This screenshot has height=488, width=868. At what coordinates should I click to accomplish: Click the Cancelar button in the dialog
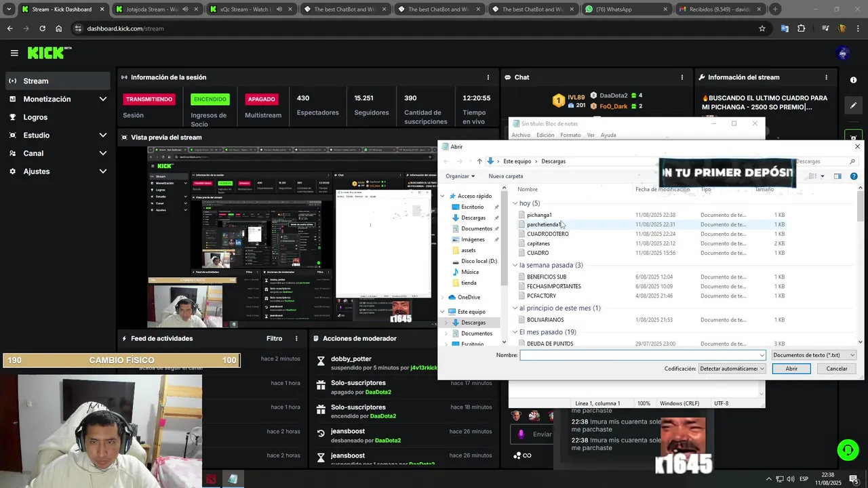pyautogui.click(x=837, y=369)
